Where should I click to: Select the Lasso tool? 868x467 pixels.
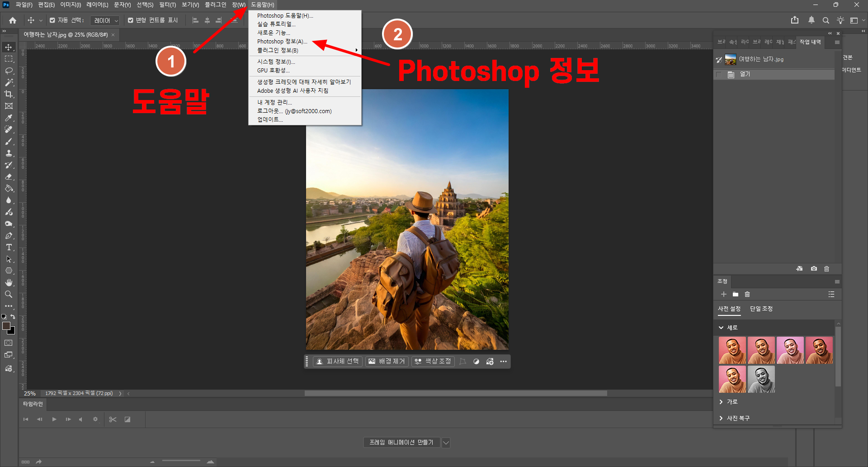coord(9,71)
